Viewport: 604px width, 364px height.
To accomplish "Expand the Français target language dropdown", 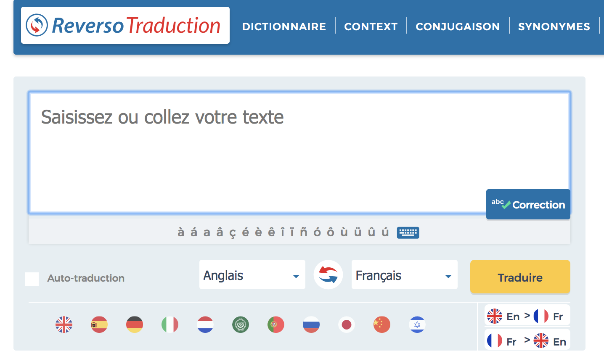I will pos(404,275).
